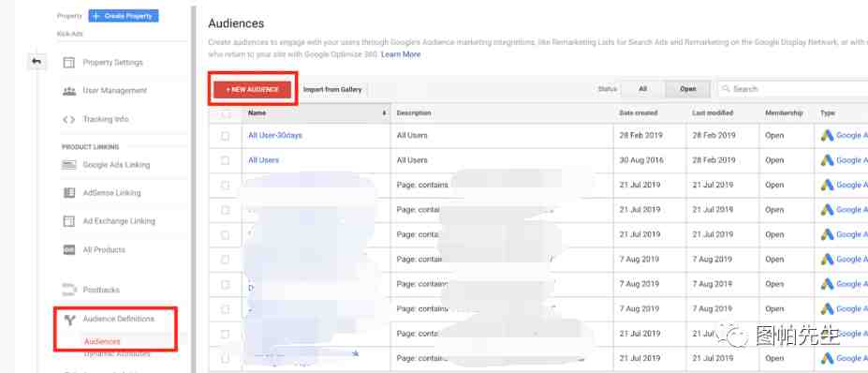Click the back arrow icon in sidebar
Viewport: 868px width, 373px height.
pyautogui.click(x=37, y=61)
